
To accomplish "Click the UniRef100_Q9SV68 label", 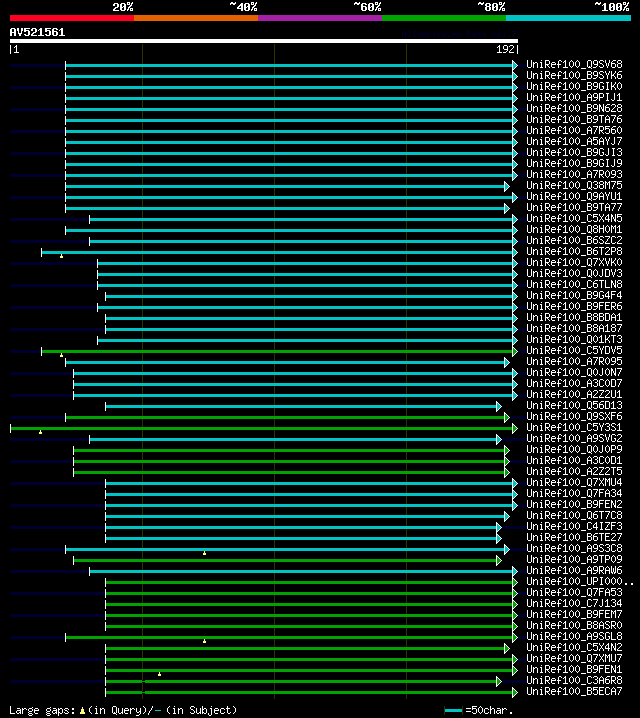I will [x=574, y=65].
